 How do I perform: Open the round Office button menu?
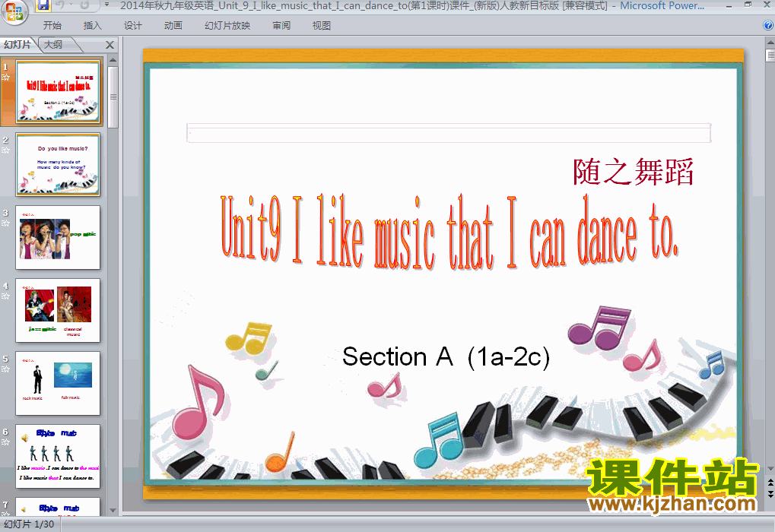pos(14,12)
